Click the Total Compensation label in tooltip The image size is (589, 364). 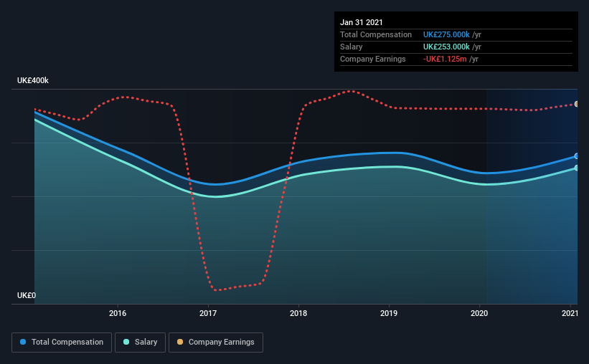click(x=376, y=34)
